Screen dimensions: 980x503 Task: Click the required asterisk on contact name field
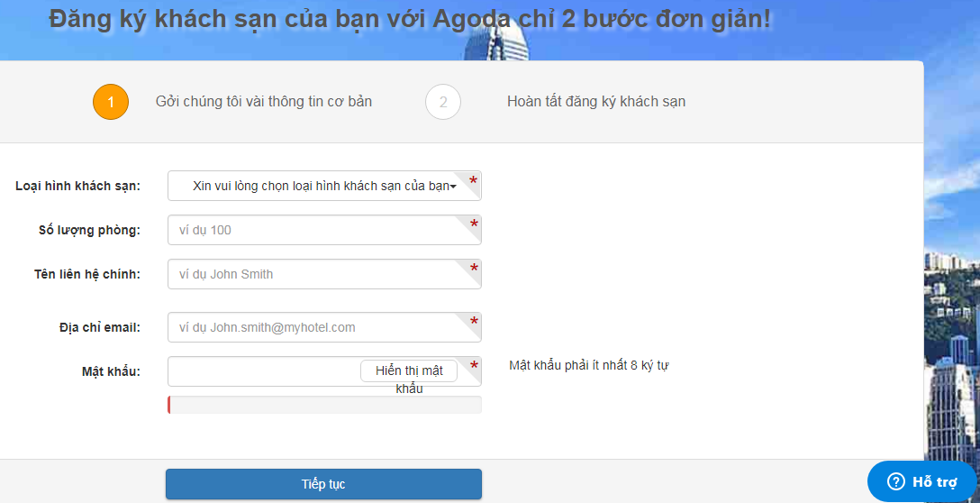click(474, 269)
